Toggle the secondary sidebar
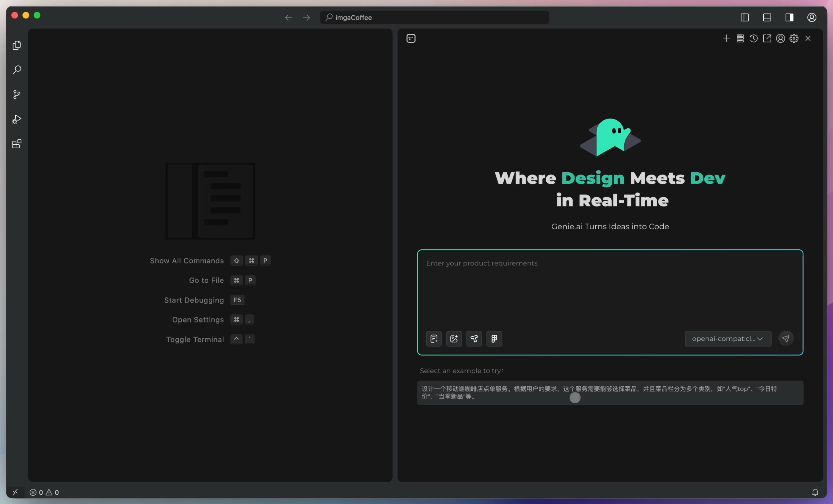This screenshot has width=833, height=504. [x=789, y=17]
